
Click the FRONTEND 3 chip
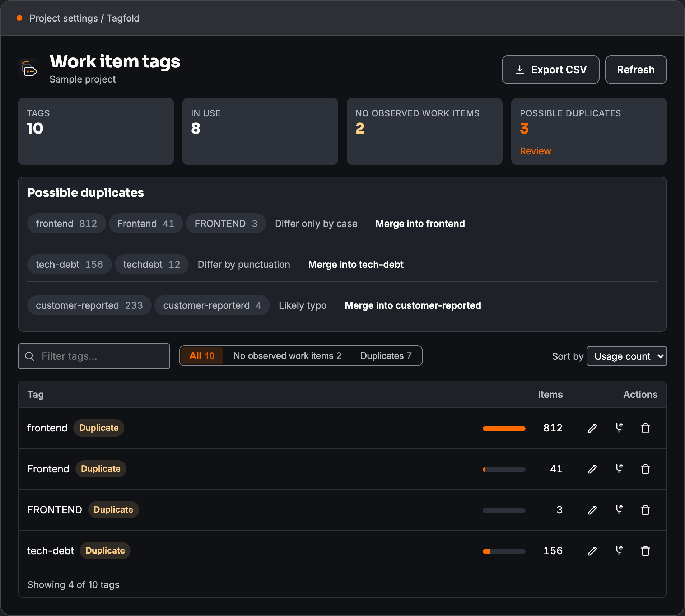(226, 224)
